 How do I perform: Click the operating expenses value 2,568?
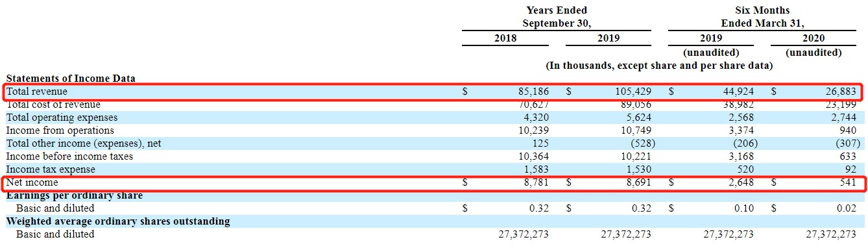[740, 117]
